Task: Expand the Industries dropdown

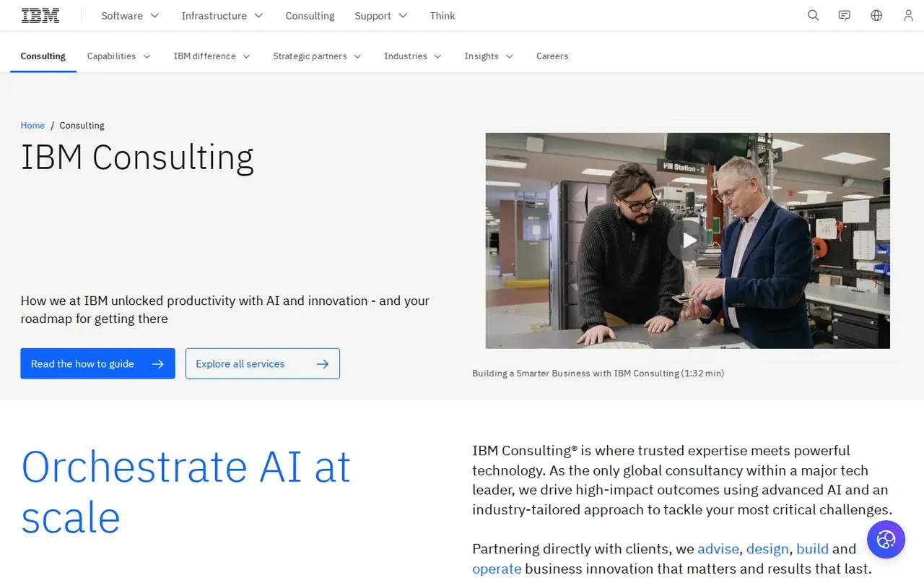Action: pyautogui.click(x=413, y=56)
